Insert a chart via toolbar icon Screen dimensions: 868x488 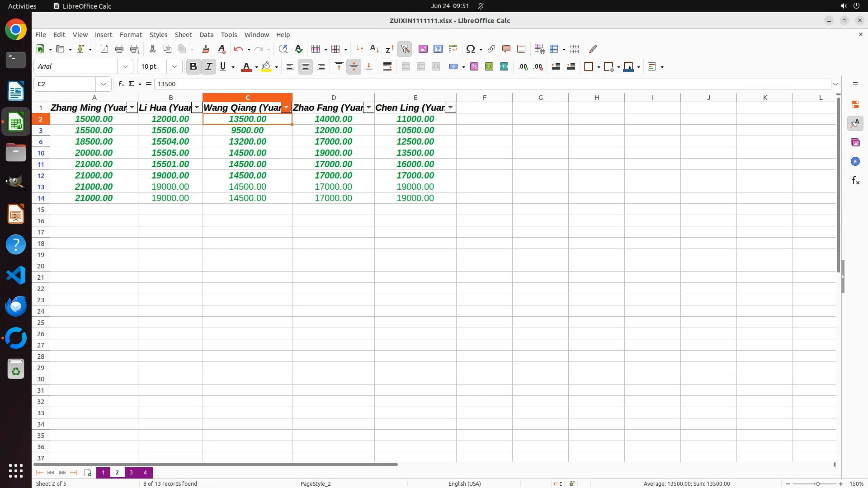click(x=438, y=49)
